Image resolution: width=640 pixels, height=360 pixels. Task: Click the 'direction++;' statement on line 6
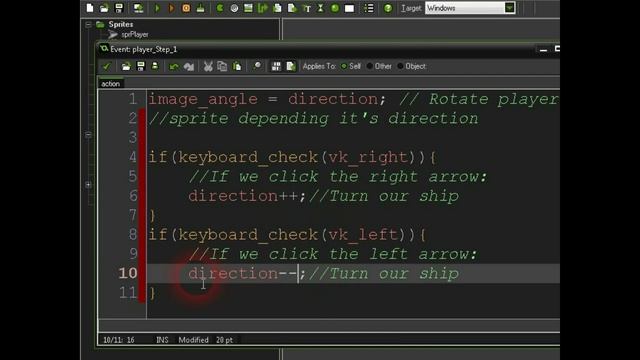(247, 196)
